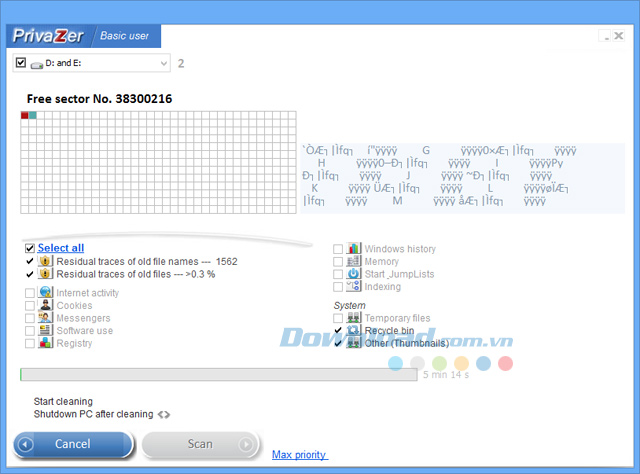Screen dimensions: 640x474
Task: Open the D: and E: drive dropdown
Action: (164, 63)
